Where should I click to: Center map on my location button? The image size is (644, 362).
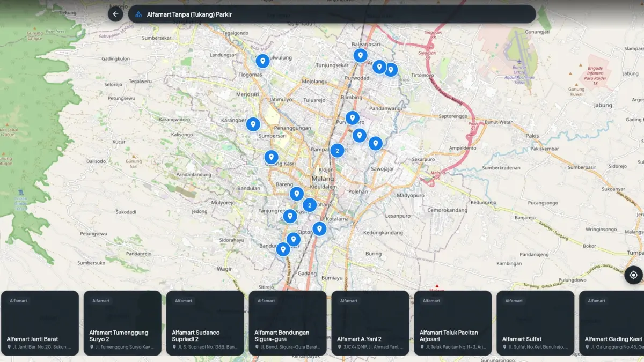(x=633, y=275)
